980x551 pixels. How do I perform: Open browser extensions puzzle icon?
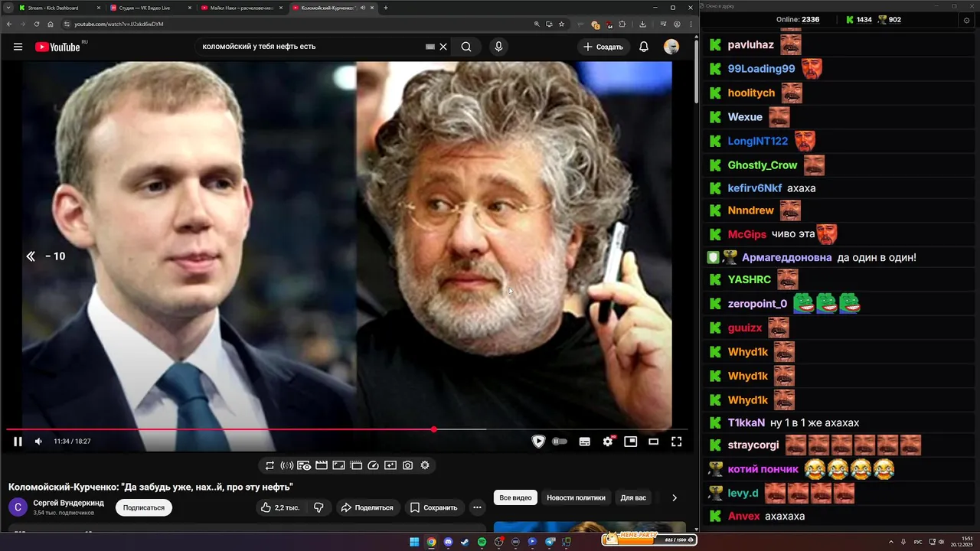[622, 24]
